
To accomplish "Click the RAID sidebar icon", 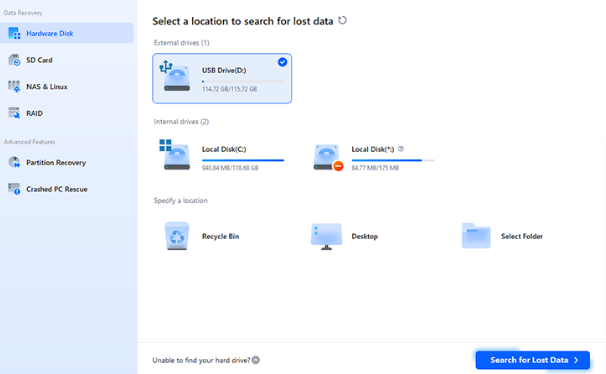I will pos(14,113).
